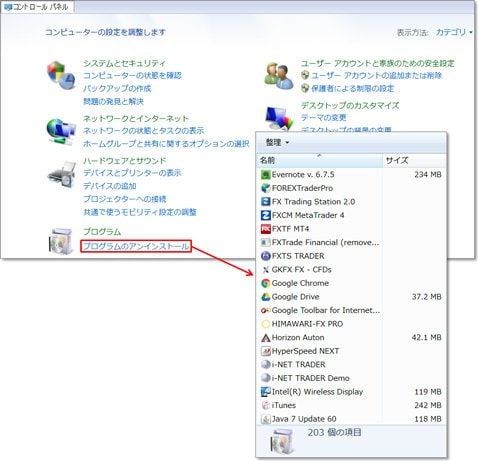Click the User Accounts people icon
The width and height of the screenshot is (478, 461).
click(x=279, y=75)
